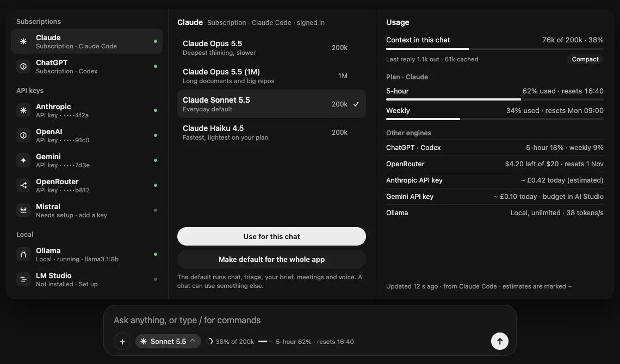Screen dimensions: 620x364
Task: Click the Ollama llama icon
Action: (23, 254)
